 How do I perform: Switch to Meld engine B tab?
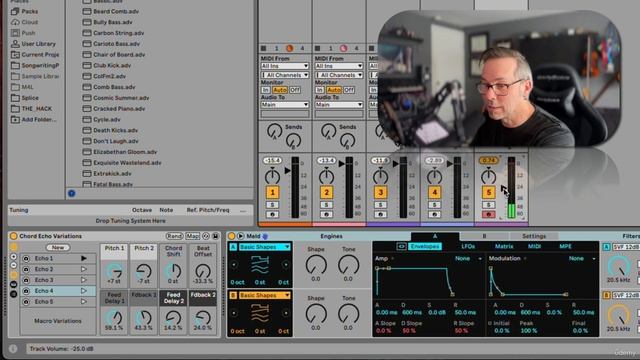tap(484, 236)
